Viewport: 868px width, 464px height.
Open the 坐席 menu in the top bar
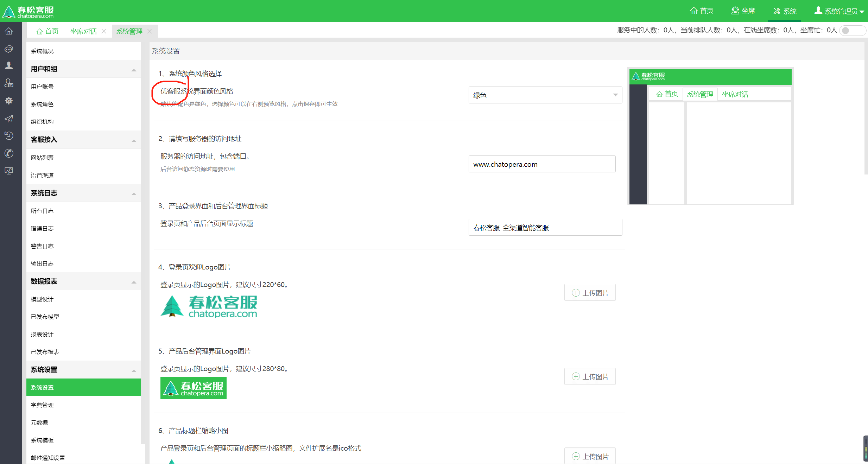pyautogui.click(x=743, y=11)
